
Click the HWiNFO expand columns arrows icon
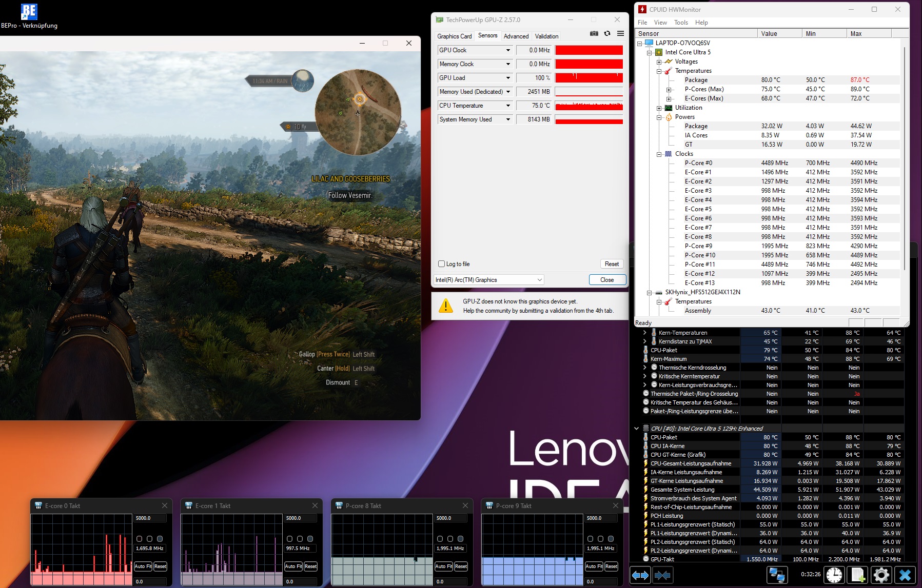coord(640,575)
